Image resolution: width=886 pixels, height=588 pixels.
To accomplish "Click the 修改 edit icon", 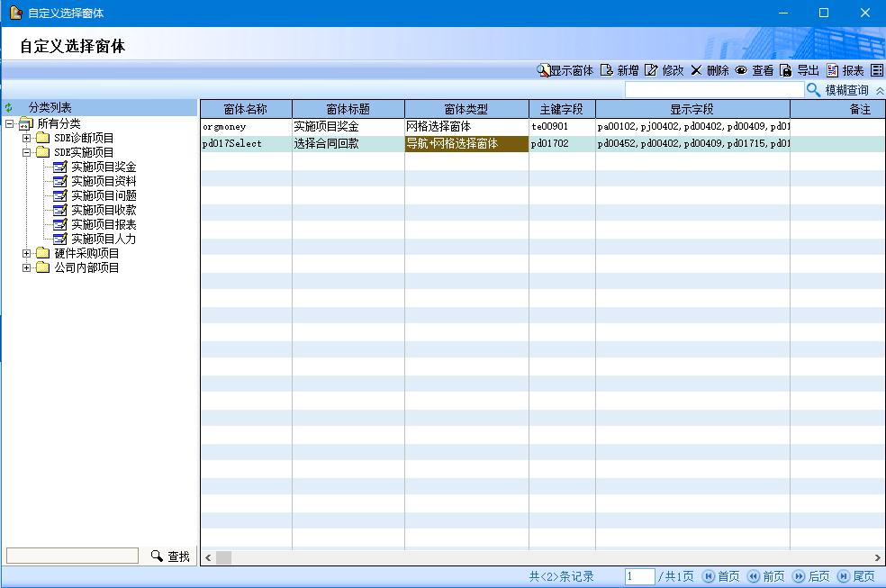I will [x=651, y=70].
